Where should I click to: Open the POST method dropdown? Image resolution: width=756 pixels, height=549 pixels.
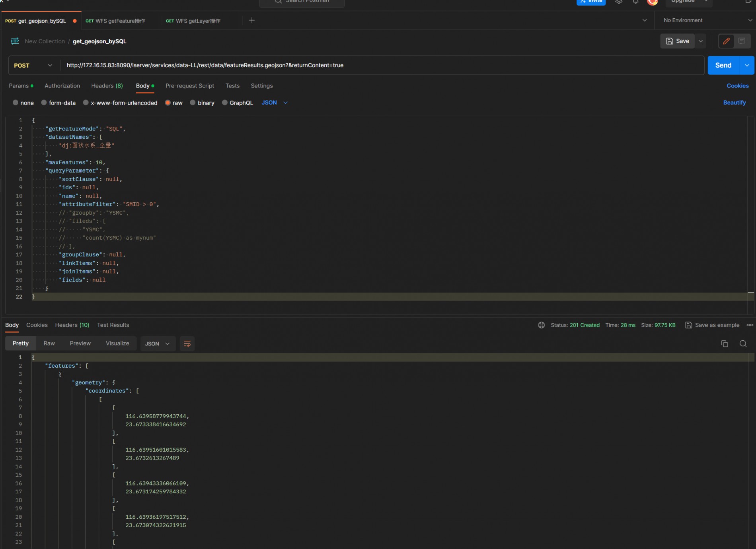click(x=33, y=65)
